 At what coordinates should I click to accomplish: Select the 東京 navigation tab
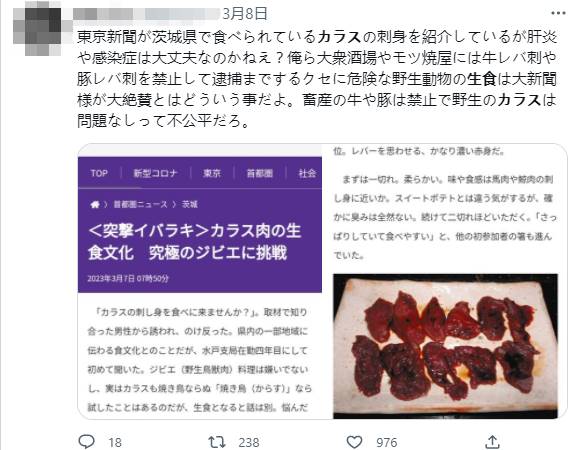click(212, 173)
